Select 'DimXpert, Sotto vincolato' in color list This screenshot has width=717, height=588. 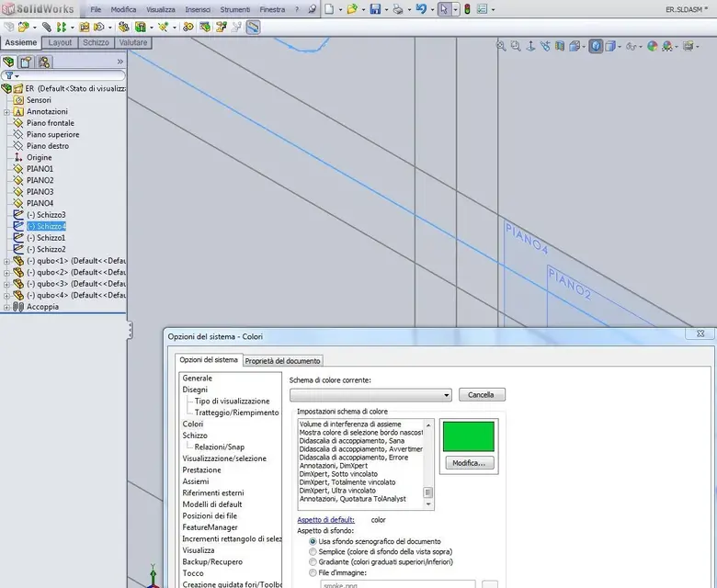point(339,474)
